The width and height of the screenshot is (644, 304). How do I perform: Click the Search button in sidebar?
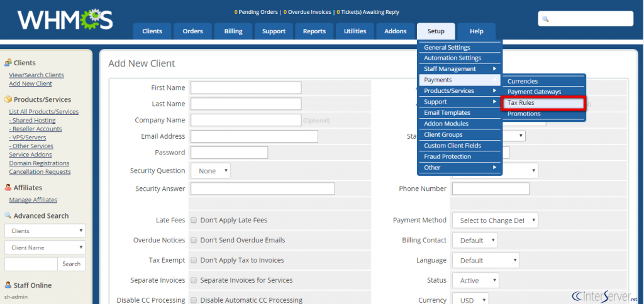[72, 264]
